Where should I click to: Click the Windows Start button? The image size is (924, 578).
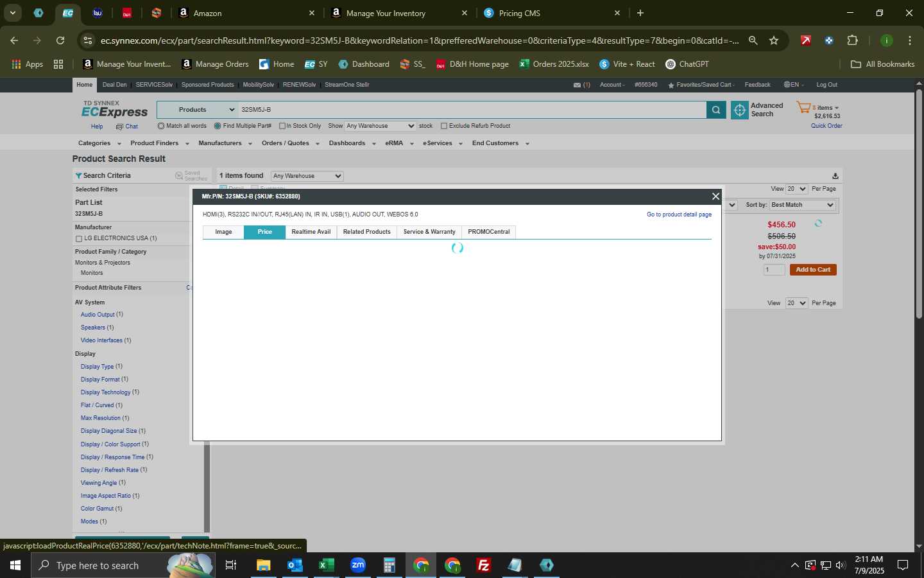click(x=15, y=565)
